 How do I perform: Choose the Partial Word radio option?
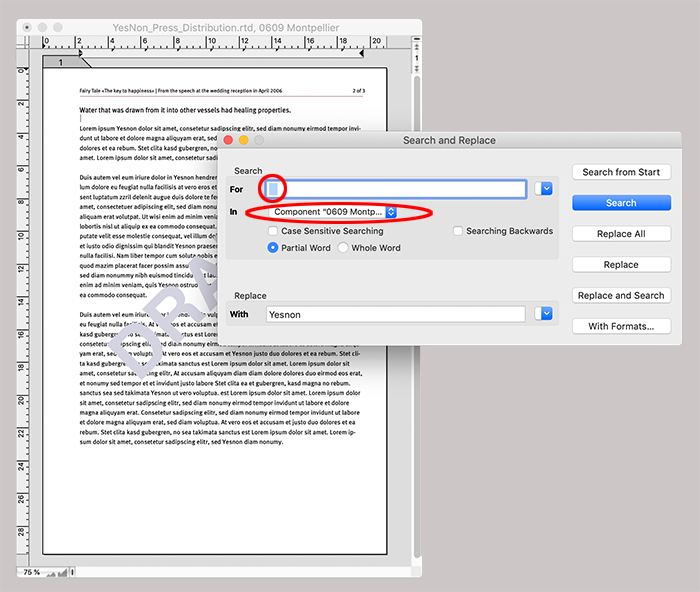tap(273, 248)
